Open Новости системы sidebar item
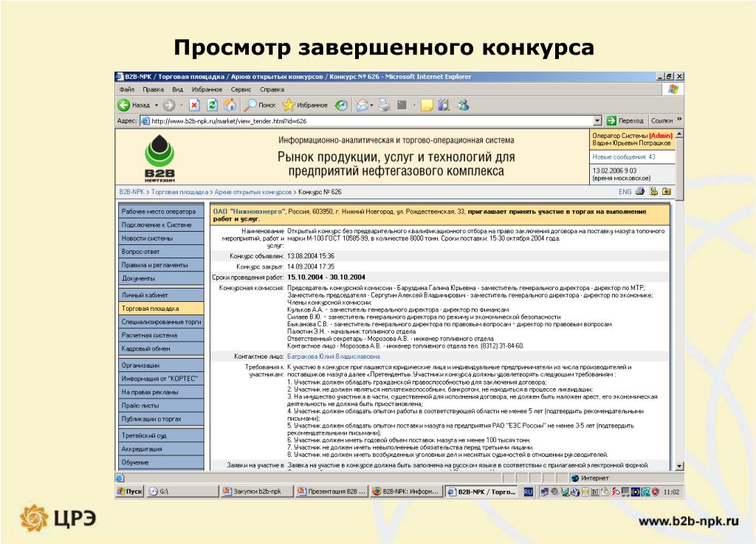 coord(161,238)
